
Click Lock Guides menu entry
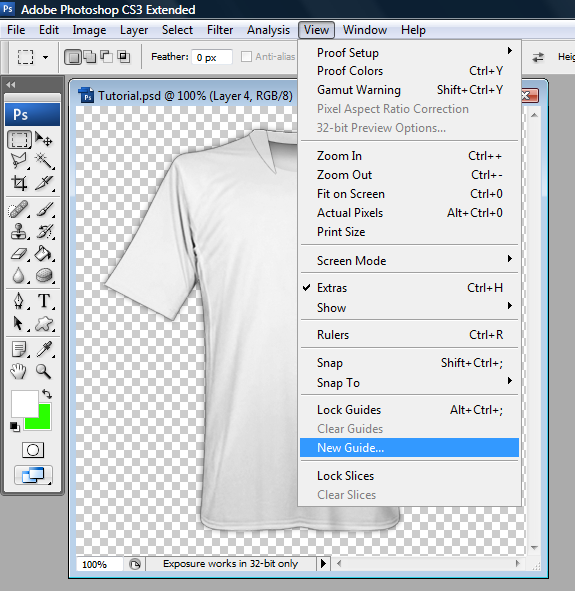tap(409, 410)
